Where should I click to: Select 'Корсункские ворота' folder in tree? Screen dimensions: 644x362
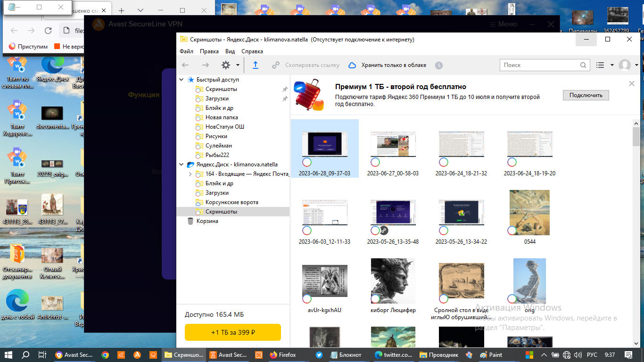(x=231, y=202)
